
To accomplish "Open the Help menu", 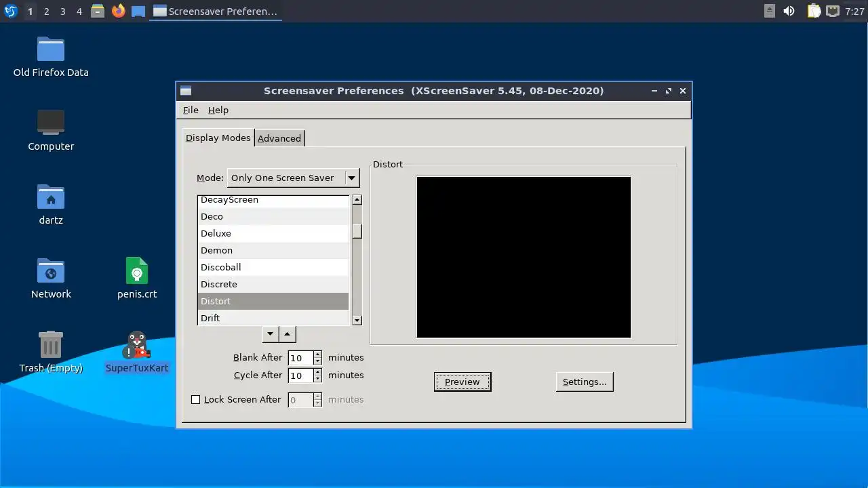I will [x=218, y=110].
